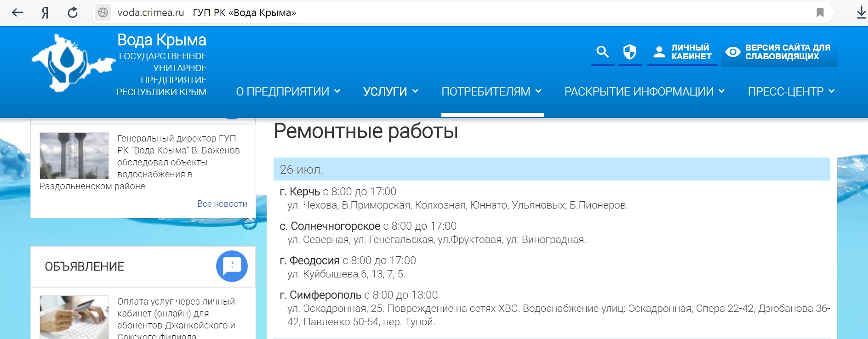Screen dimensions: 868x339
Task: Bookmark this page with the bookmark icon
Action: pos(820,12)
